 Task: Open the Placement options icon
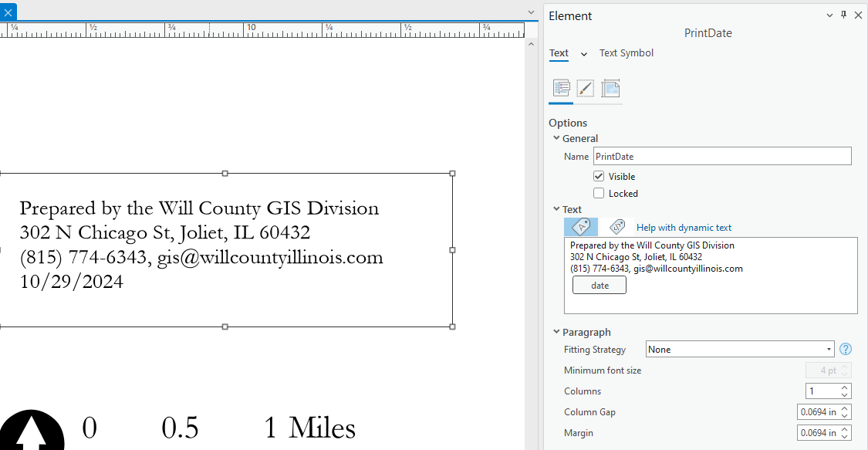(x=610, y=88)
